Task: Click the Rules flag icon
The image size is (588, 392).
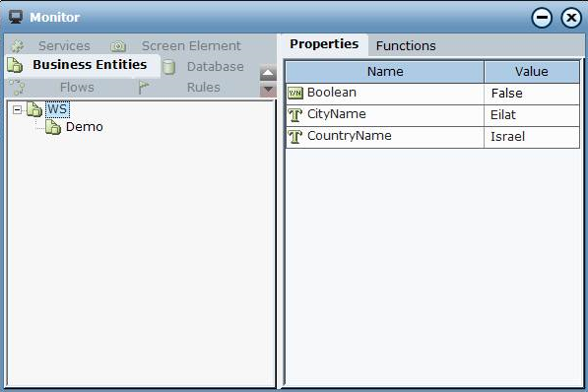Action: [144, 88]
